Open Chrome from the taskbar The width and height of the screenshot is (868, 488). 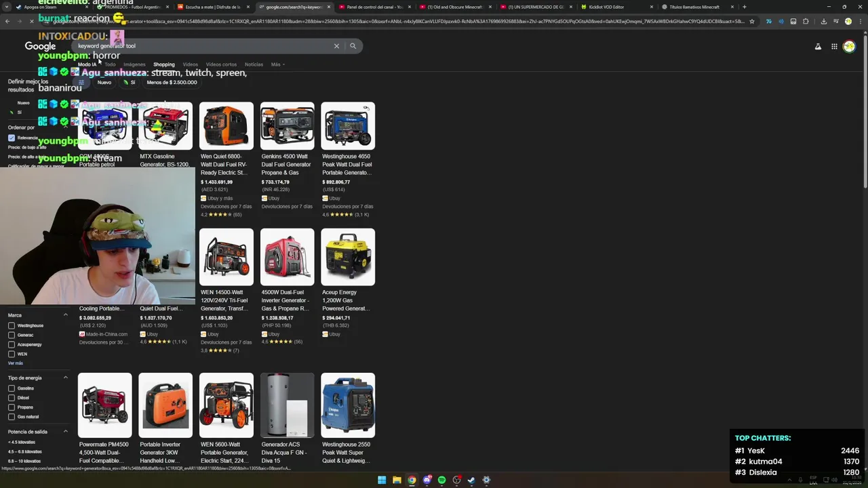tap(412, 480)
